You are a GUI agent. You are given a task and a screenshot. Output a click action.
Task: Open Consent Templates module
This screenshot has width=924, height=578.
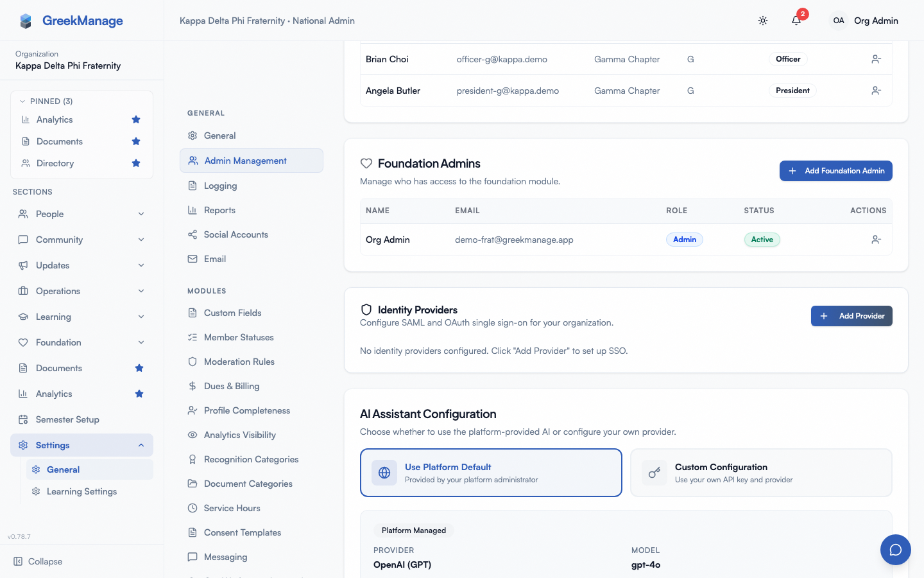tap(252, 532)
